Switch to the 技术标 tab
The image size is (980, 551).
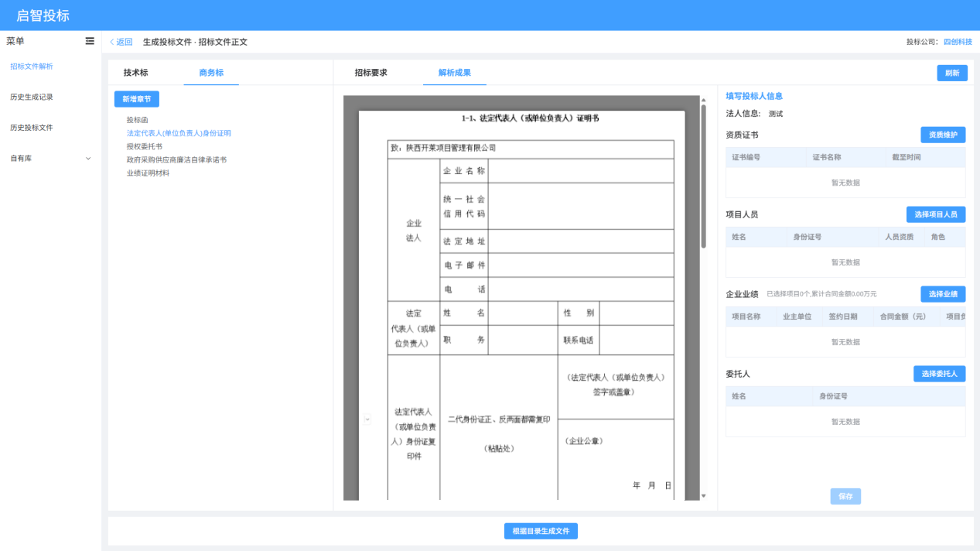tap(135, 73)
